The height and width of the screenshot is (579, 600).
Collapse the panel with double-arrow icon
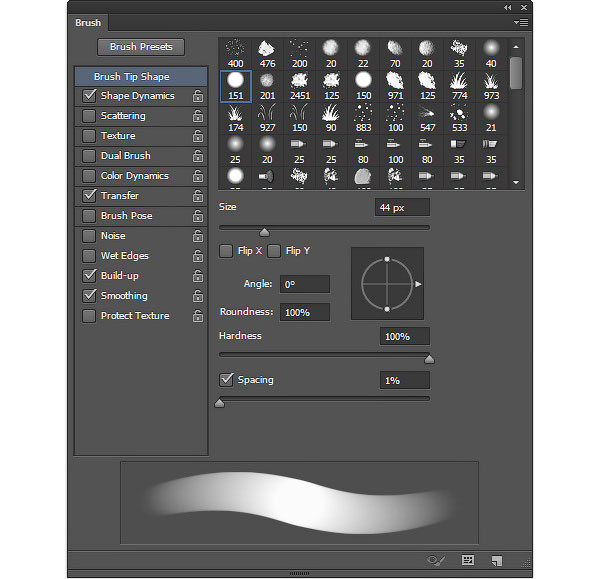click(507, 8)
